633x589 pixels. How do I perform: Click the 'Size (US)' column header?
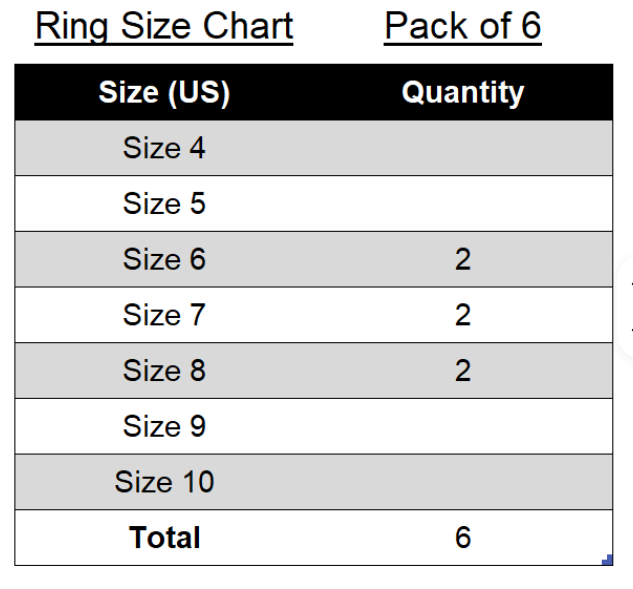164,92
